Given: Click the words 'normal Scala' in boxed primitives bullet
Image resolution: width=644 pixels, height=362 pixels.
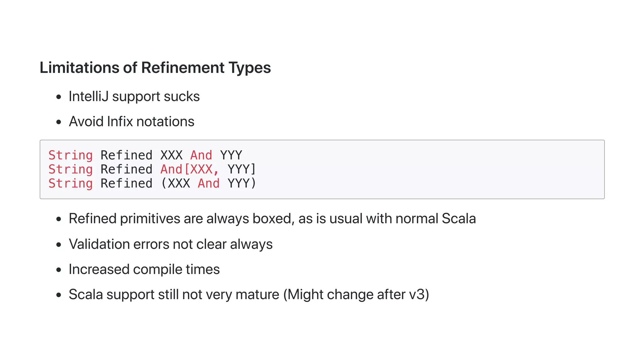Looking at the screenshot, I should (436, 219).
